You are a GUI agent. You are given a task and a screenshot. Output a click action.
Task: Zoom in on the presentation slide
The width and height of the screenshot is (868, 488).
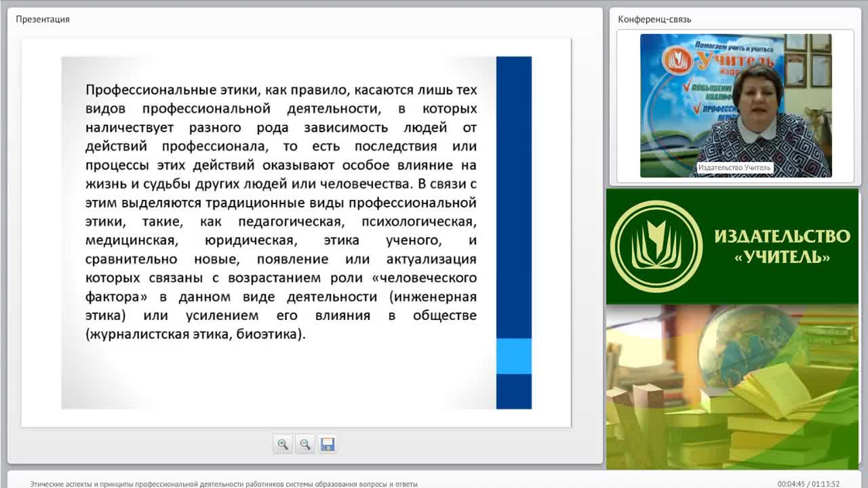[283, 445]
